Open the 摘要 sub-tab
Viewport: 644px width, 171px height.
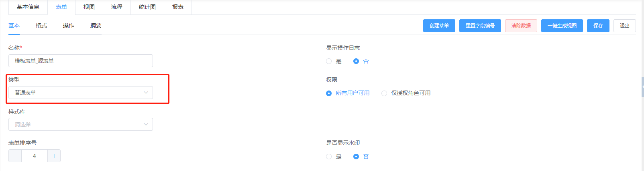(96, 25)
